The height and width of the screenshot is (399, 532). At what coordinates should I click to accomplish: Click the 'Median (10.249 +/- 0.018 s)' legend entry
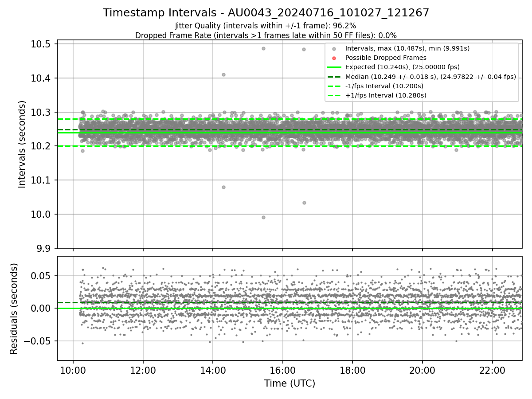[430, 77]
